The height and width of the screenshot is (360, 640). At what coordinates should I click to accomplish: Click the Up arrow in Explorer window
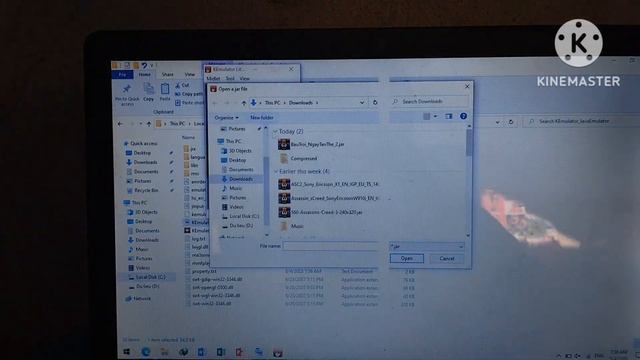tap(149, 124)
